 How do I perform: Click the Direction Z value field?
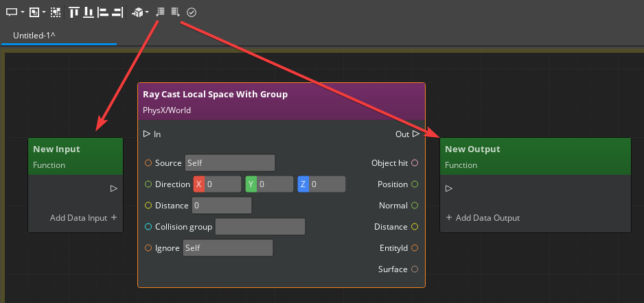tap(327, 184)
